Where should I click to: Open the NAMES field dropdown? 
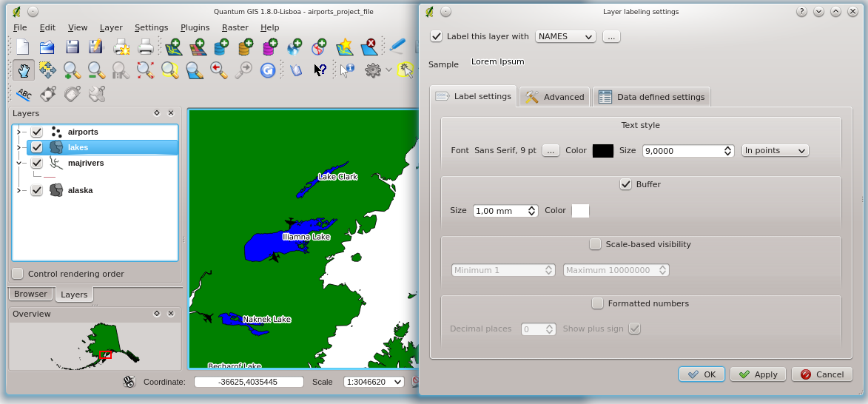pos(565,36)
